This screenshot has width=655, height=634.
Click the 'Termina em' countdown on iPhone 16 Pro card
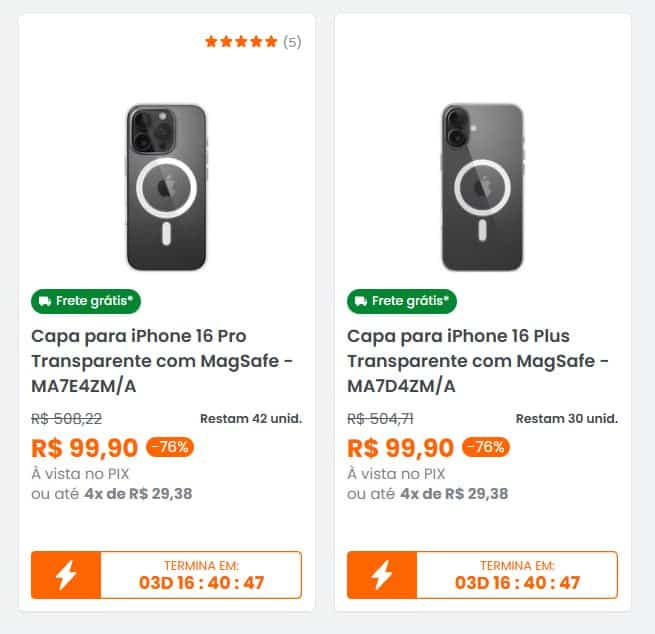pyautogui.click(x=200, y=575)
